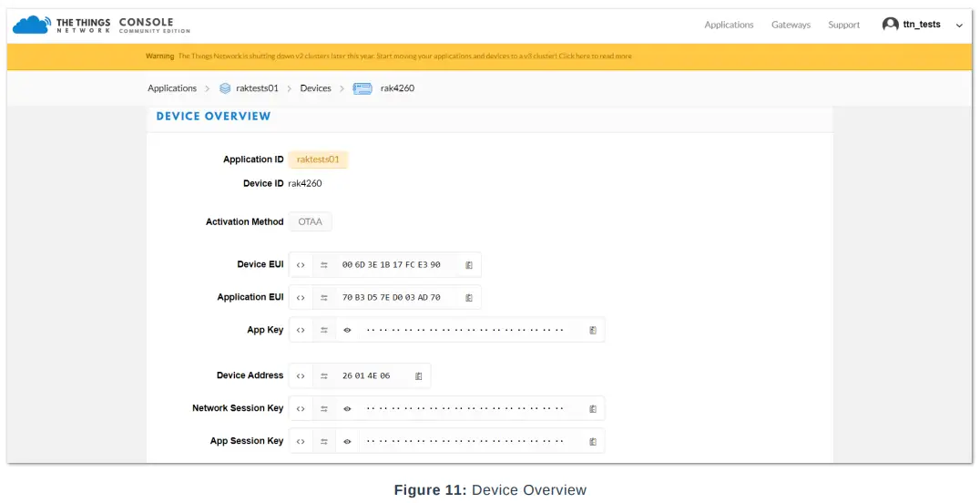Copy the App Key to clipboard
The image size is (980, 503).
(x=593, y=330)
